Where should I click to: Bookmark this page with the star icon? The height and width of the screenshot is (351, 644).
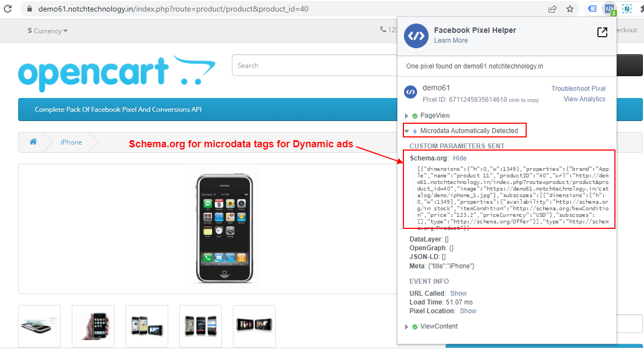coord(569,9)
